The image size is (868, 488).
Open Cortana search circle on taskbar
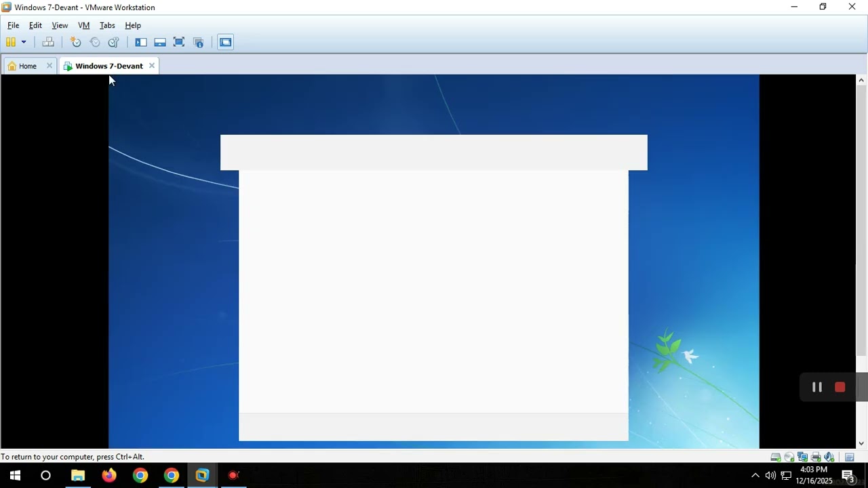(x=45, y=476)
